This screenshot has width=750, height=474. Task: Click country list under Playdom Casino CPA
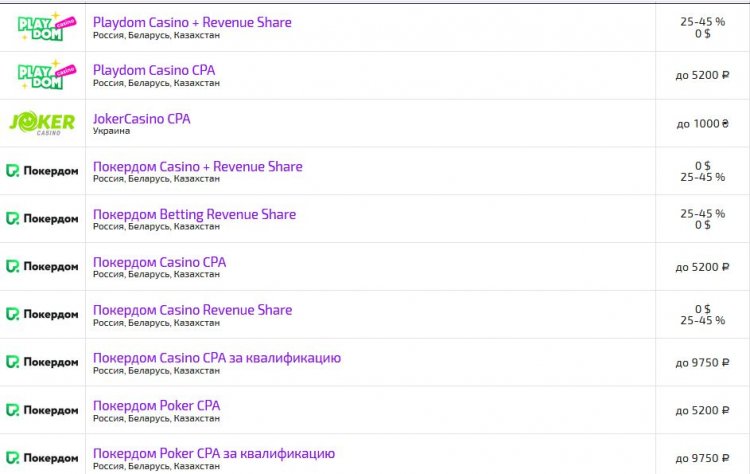coord(156,83)
